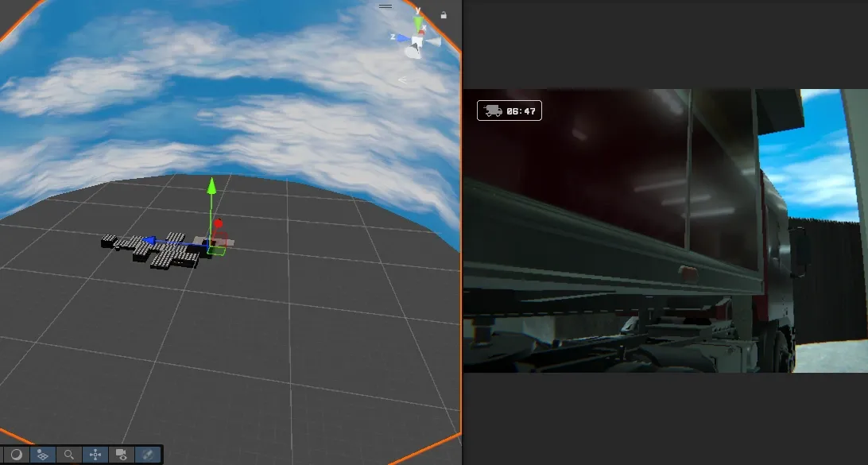Click the scene view perspective lock icon

[444, 16]
